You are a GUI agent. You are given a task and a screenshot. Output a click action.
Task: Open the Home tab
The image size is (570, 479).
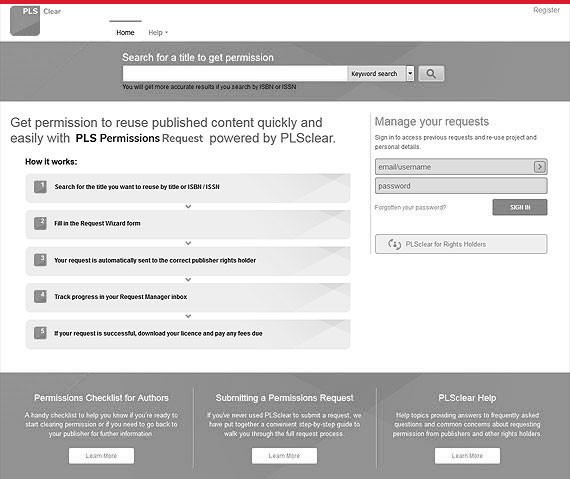tap(125, 32)
